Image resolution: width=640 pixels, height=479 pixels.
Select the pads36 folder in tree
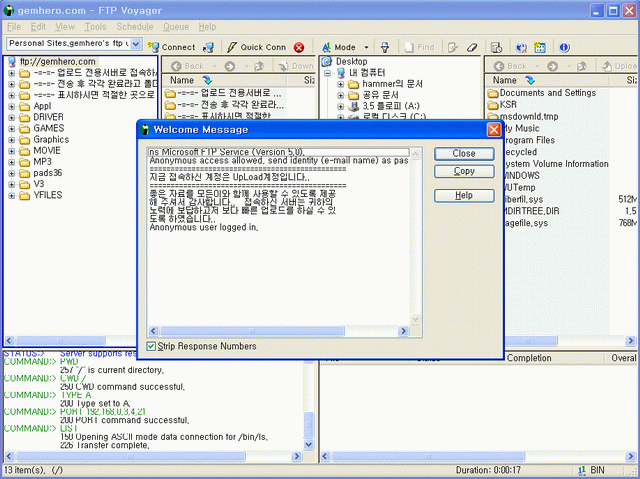(x=48, y=173)
